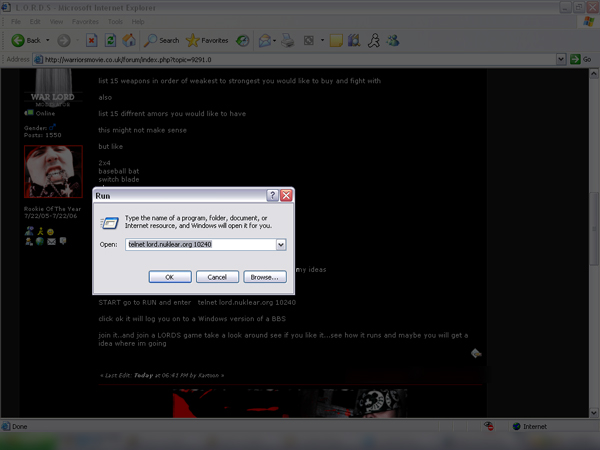This screenshot has width=600, height=450.
Task: Expand the Open command history dropdown
Action: point(281,244)
